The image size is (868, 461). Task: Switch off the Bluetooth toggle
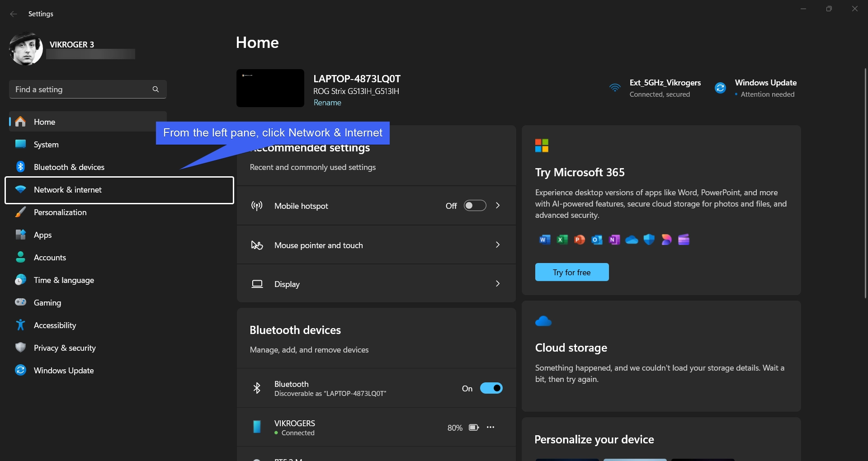pos(491,388)
